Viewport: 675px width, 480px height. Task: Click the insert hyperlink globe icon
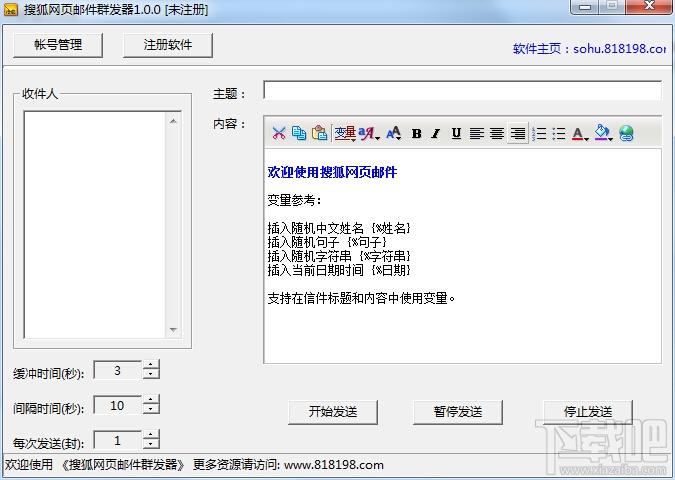pyautogui.click(x=626, y=133)
